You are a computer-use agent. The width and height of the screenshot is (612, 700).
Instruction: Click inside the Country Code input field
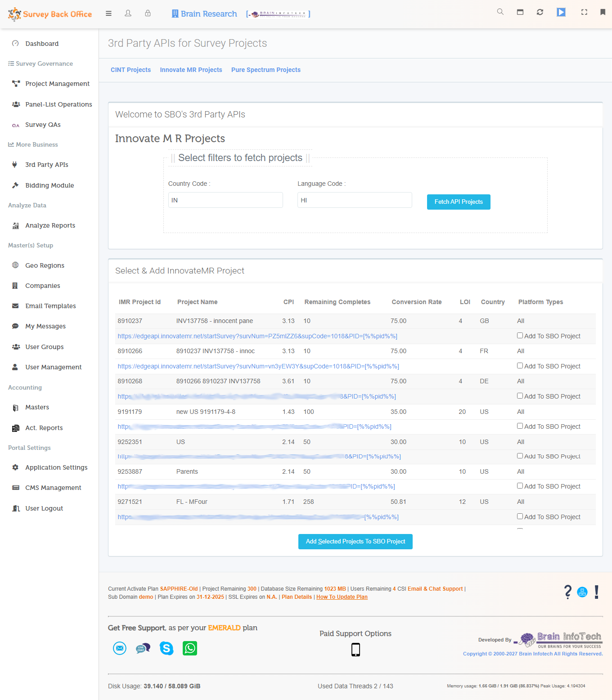225,200
